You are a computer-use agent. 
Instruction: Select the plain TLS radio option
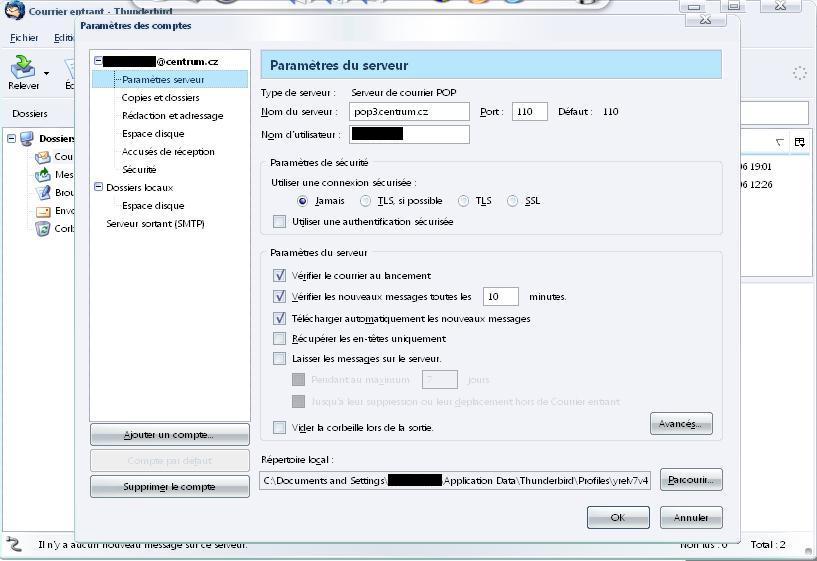463,201
